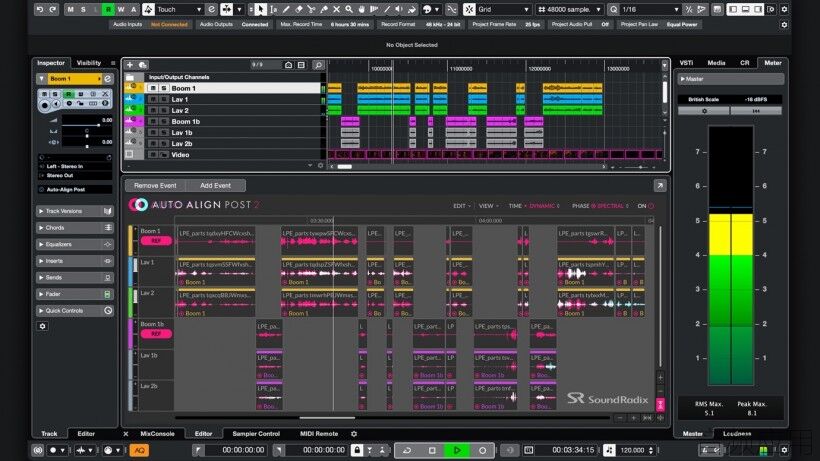Open the Setup gear in top-right toolbar
The height and width of the screenshot is (461, 820).
(x=784, y=9)
